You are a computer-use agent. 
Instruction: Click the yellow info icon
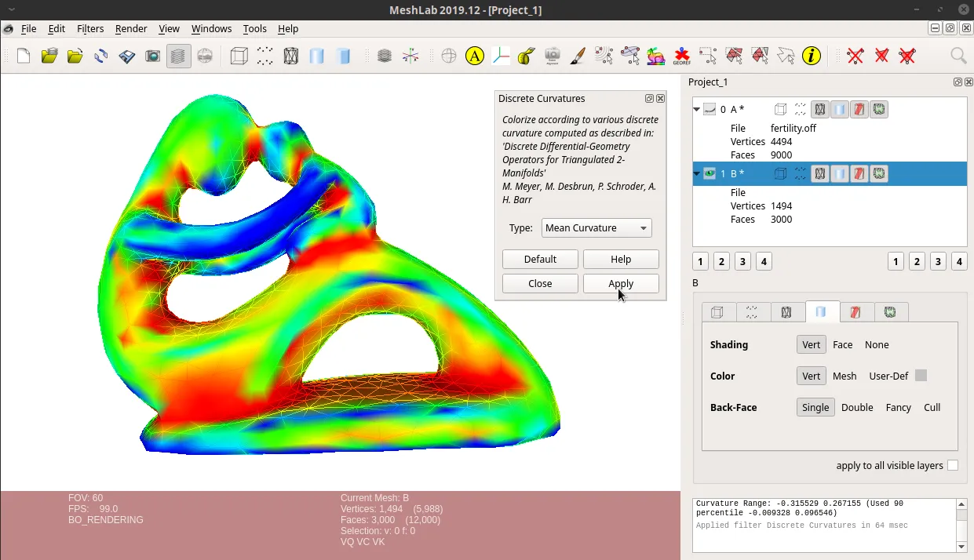(812, 56)
